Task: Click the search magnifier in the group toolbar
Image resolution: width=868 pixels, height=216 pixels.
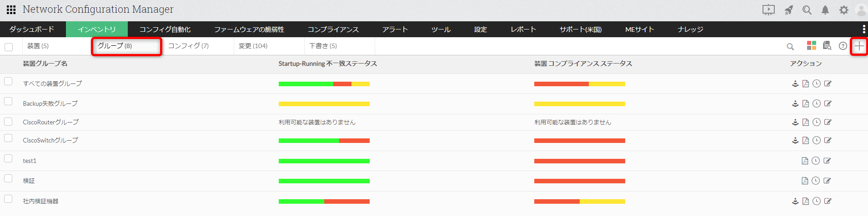Action: 790,46
